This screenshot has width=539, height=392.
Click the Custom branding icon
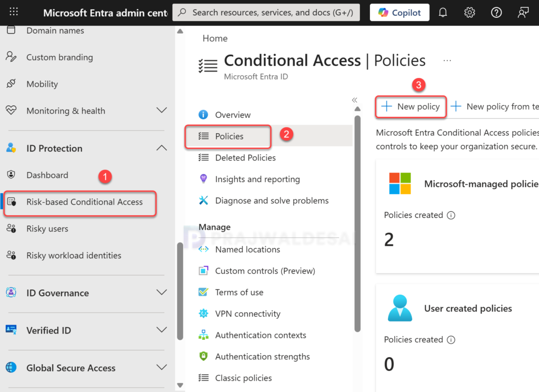(x=11, y=57)
